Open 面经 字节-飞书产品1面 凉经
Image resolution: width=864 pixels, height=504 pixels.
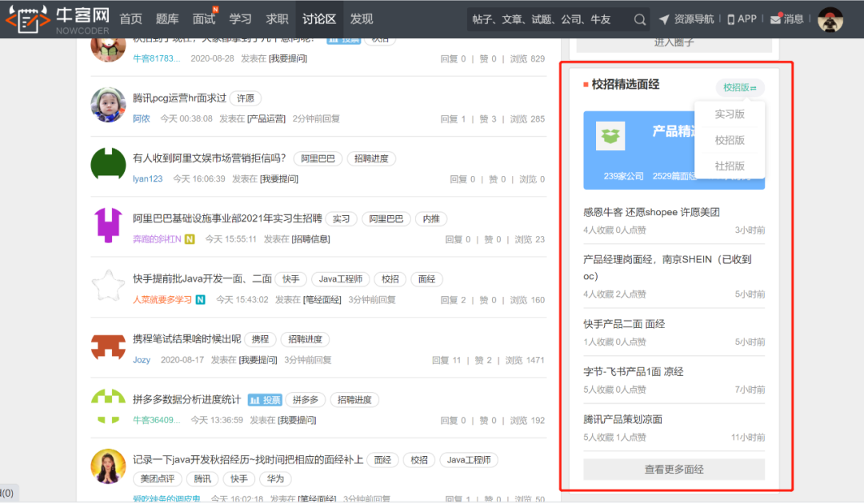click(x=634, y=372)
